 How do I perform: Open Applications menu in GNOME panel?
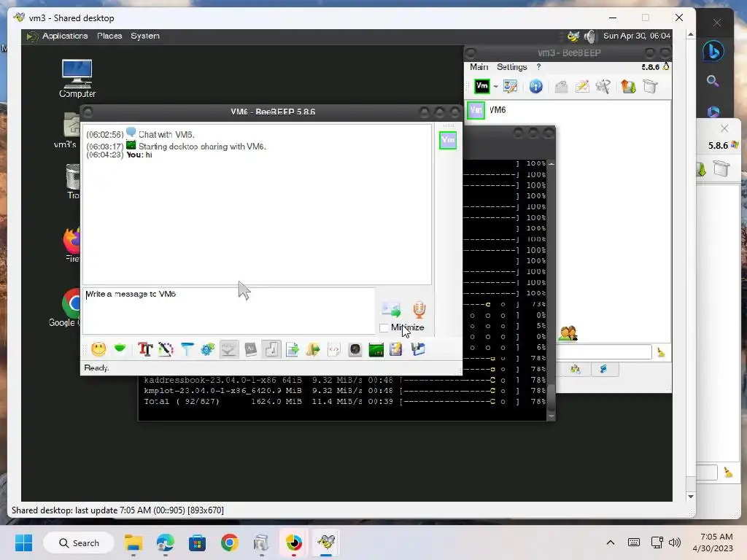click(x=65, y=36)
